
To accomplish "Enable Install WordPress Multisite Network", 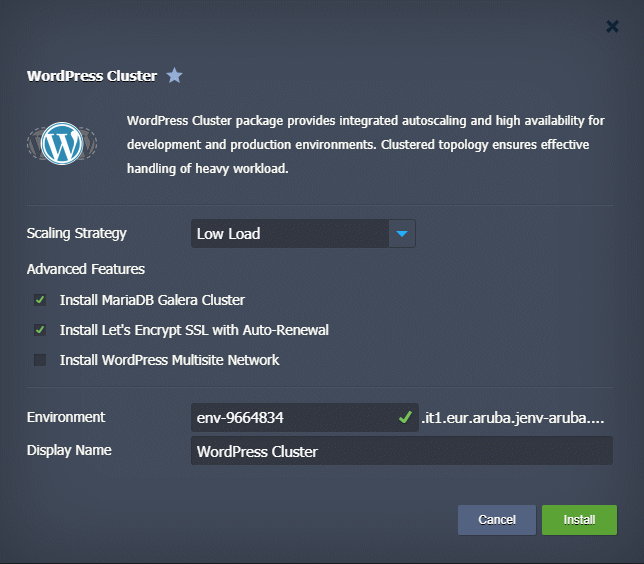I will [x=40, y=360].
